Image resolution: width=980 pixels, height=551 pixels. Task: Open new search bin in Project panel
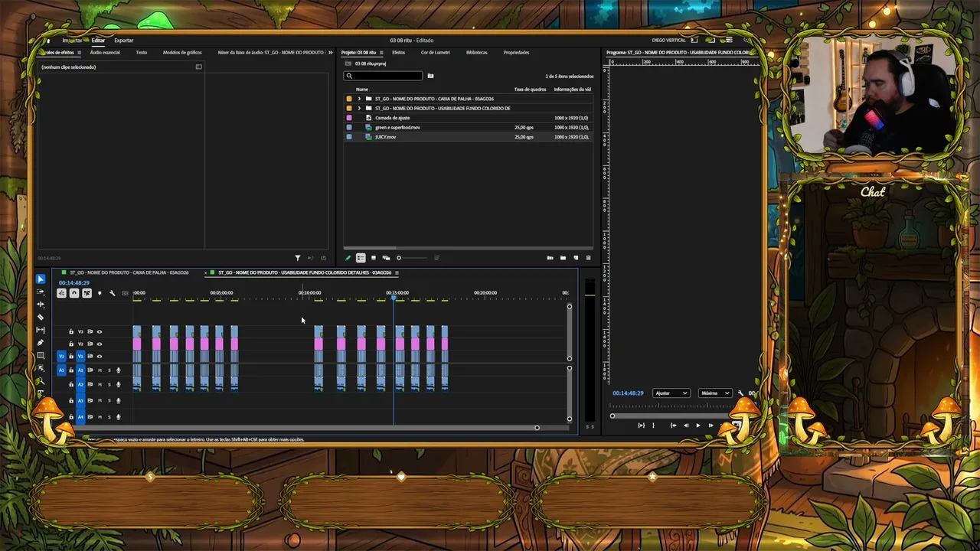(x=430, y=76)
